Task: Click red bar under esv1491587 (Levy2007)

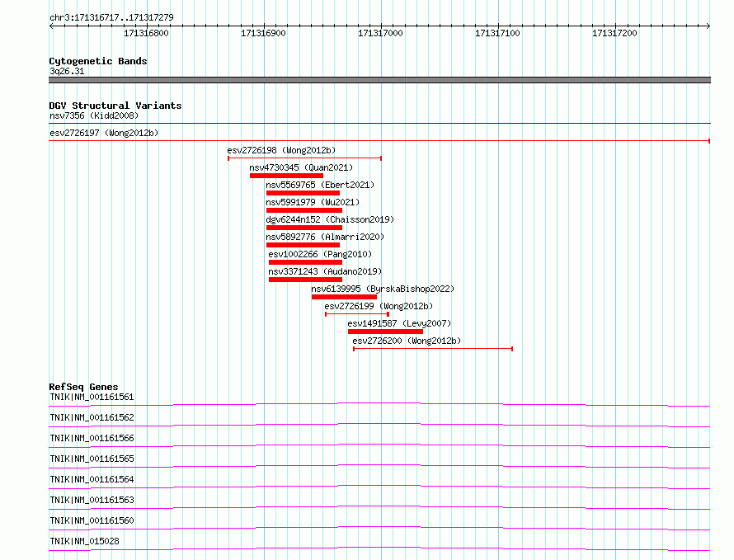Action: 385,332
